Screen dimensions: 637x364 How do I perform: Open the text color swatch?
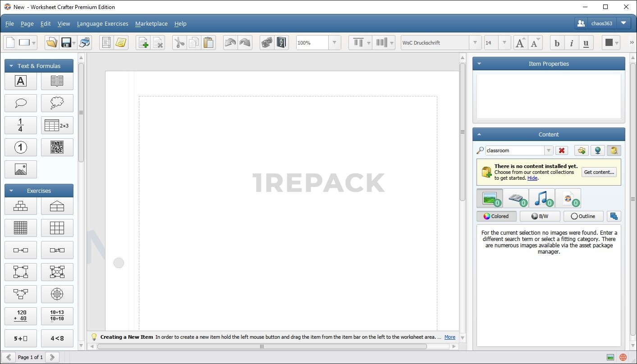(609, 43)
